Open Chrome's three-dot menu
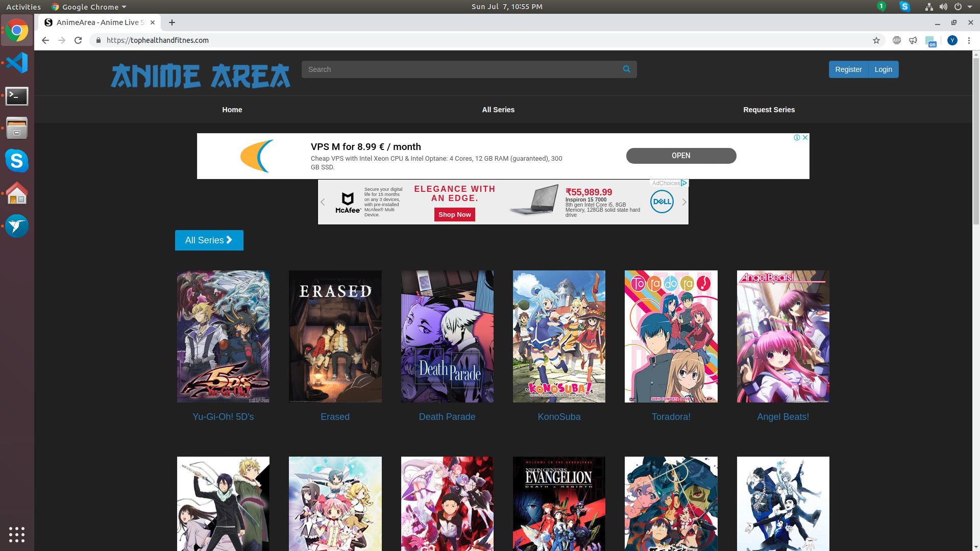Viewport: 980px width, 551px height. (x=969, y=40)
